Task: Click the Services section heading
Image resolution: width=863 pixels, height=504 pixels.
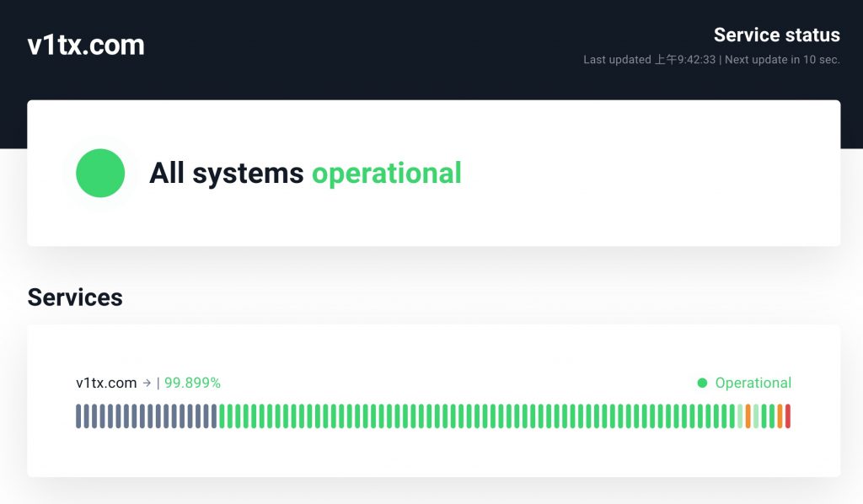Action: [x=75, y=298]
